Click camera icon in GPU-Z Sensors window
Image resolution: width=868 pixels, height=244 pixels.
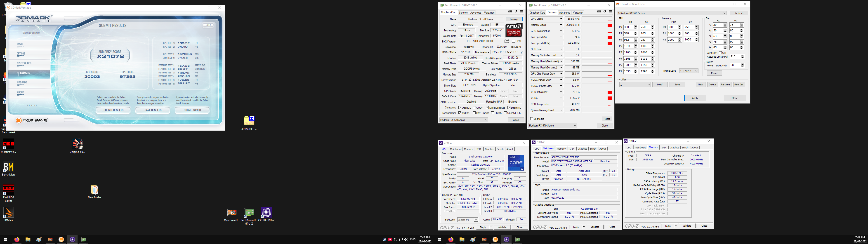click(599, 12)
